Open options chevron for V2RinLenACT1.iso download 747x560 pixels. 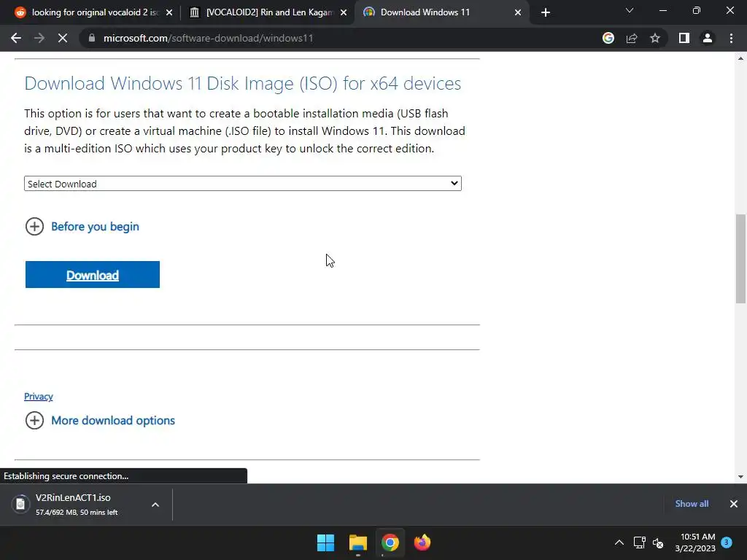[x=155, y=505]
